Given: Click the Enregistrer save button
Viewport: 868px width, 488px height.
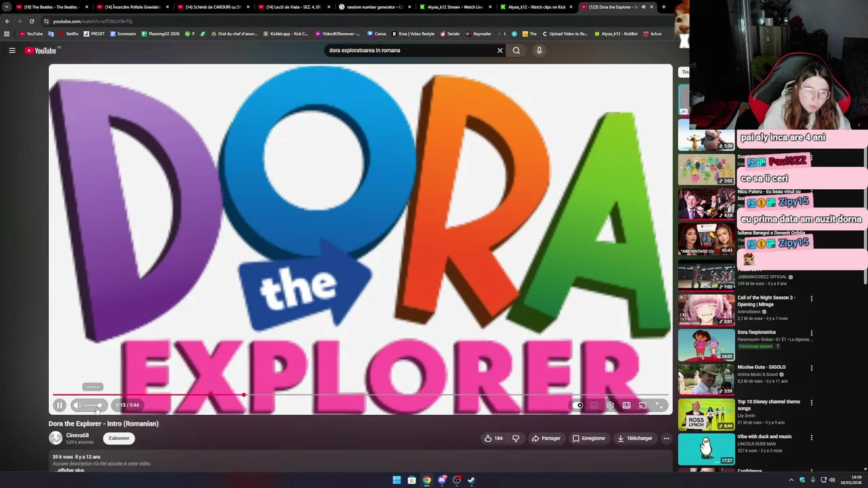Looking at the screenshot, I should coord(589,439).
